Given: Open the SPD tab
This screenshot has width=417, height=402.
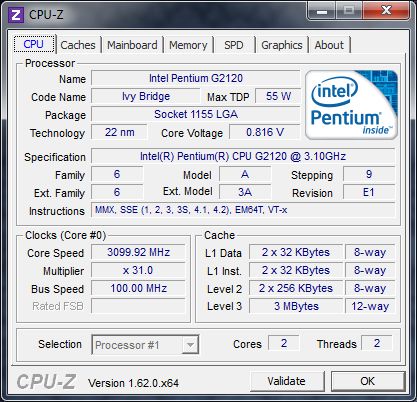Looking at the screenshot, I should pos(234,45).
